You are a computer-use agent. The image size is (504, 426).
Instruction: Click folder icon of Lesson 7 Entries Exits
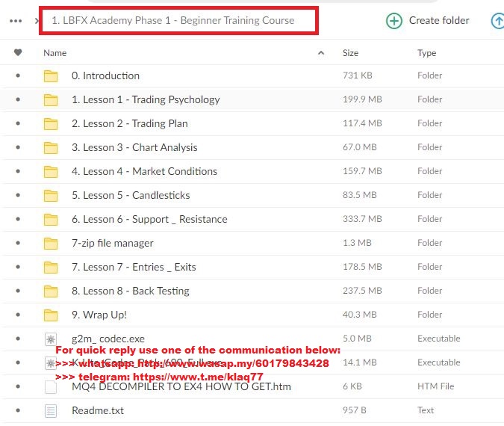pyautogui.click(x=51, y=268)
